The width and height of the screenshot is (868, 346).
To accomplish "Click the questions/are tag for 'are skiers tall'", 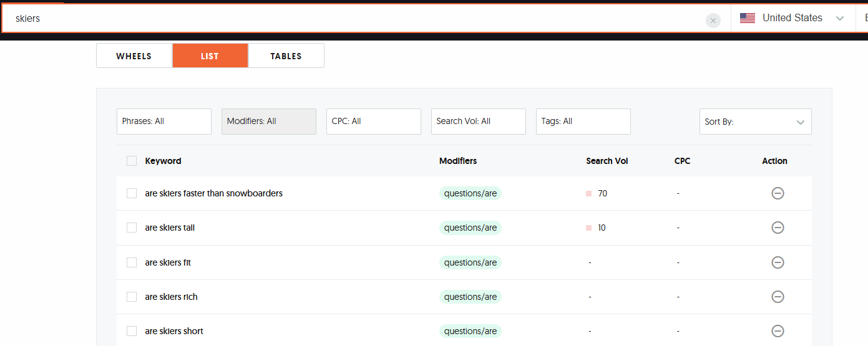I will click(x=470, y=228).
